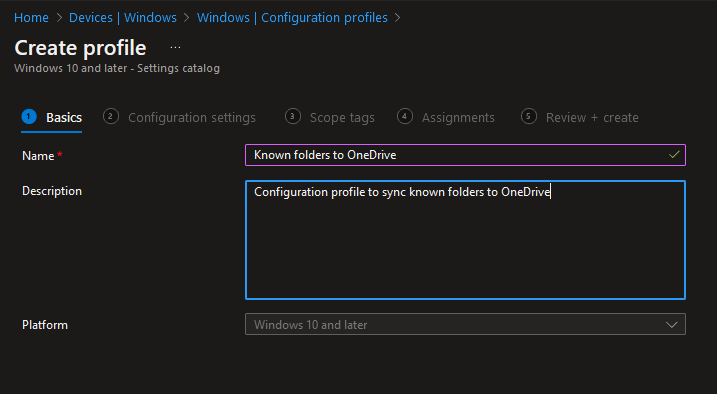Click step 1 circle icon for Basics

click(29, 117)
